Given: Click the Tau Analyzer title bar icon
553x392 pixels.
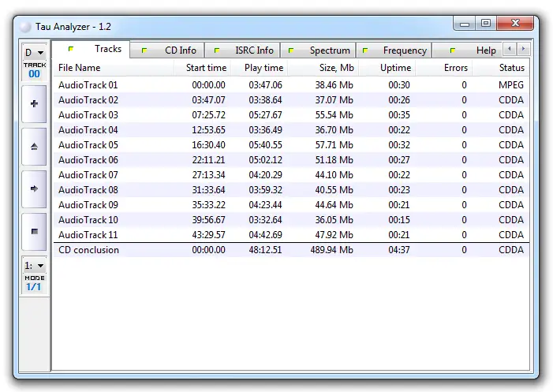Looking at the screenshot, I should coord(25,27).
